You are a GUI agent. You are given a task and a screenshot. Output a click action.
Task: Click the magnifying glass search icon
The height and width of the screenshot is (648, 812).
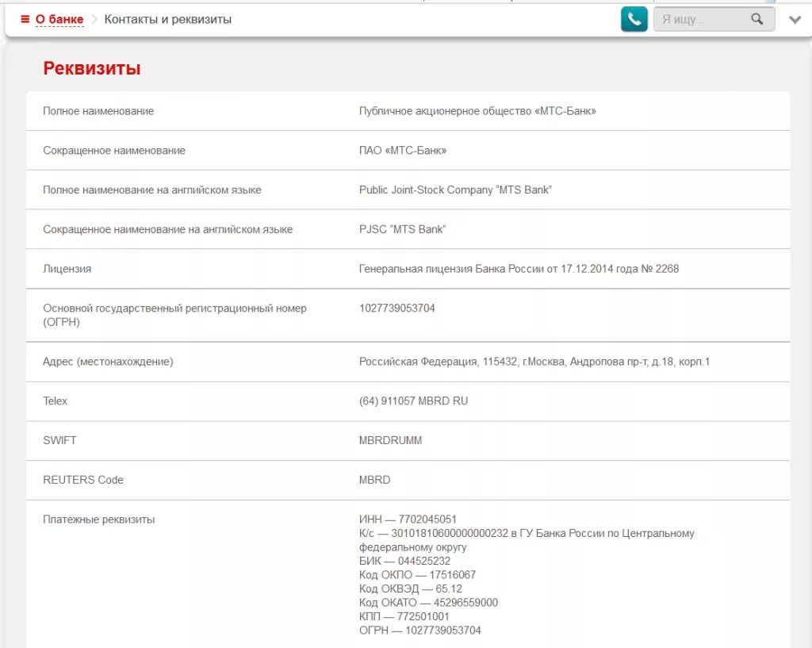[756, 19]
